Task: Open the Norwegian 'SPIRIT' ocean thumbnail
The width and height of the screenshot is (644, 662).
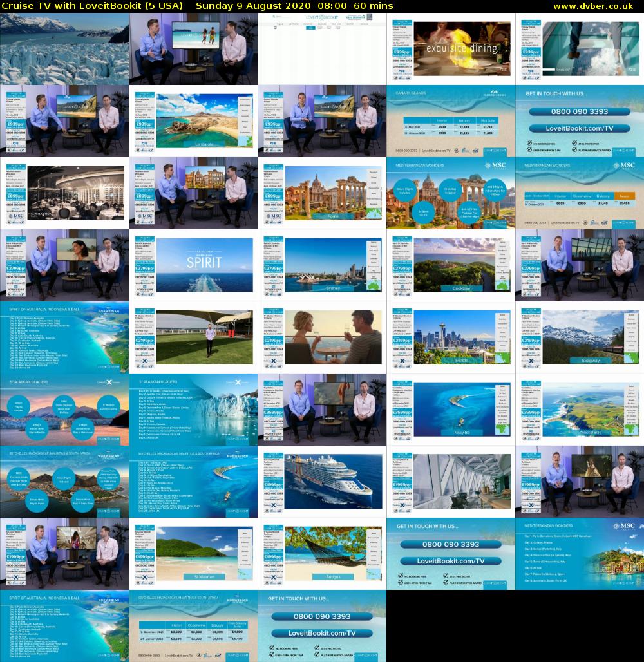Action: tap(193, 265)
